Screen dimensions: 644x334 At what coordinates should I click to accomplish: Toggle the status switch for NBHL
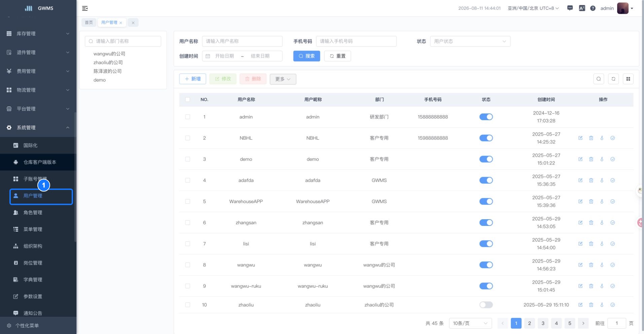click(486, 138)
